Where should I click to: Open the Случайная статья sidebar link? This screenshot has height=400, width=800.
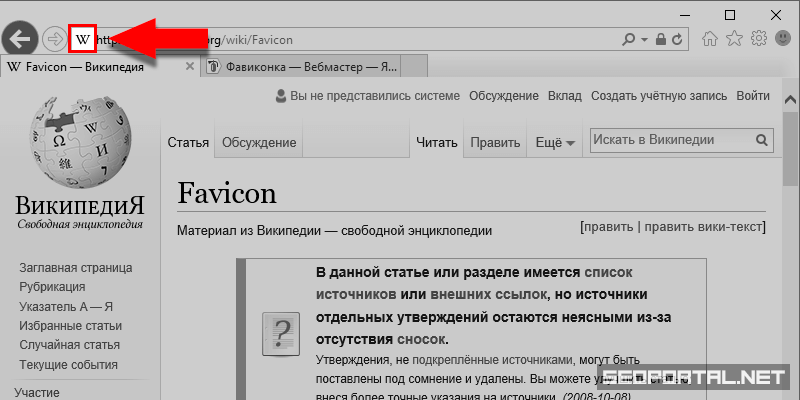(x=69, y=345)
